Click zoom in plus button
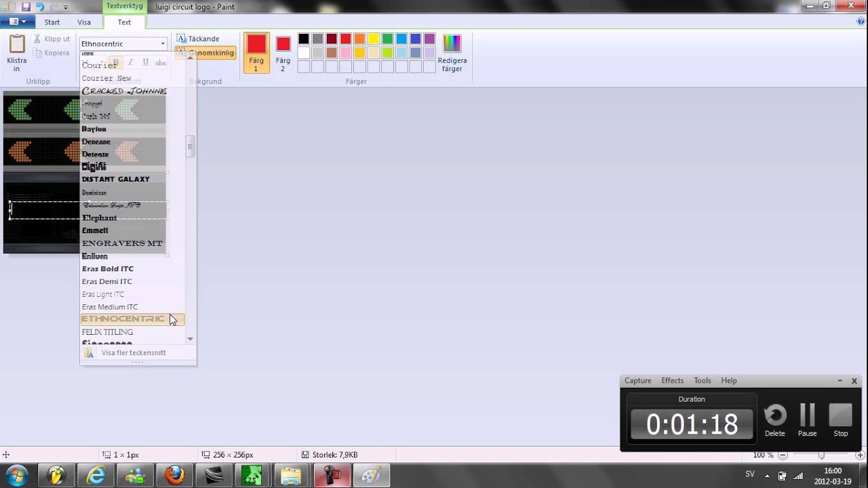Screen dimensions: 868x488 click(859, 455)
